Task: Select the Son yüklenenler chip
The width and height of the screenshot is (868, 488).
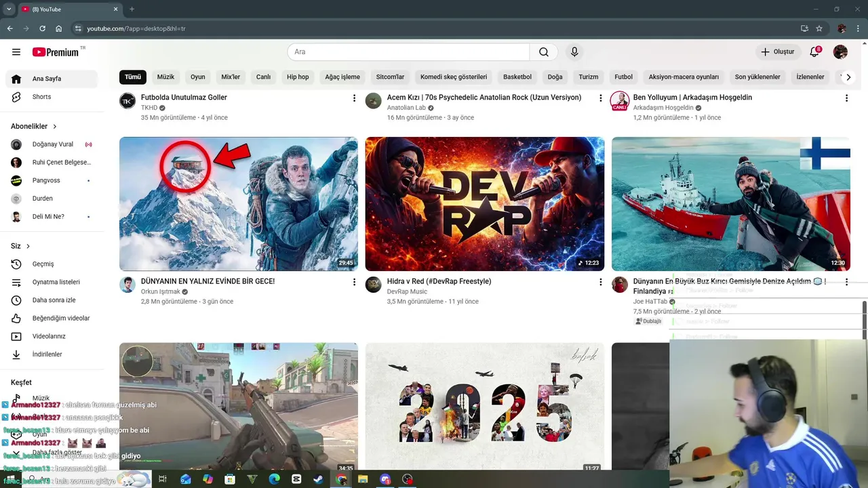Action: (x=757, y=77)
